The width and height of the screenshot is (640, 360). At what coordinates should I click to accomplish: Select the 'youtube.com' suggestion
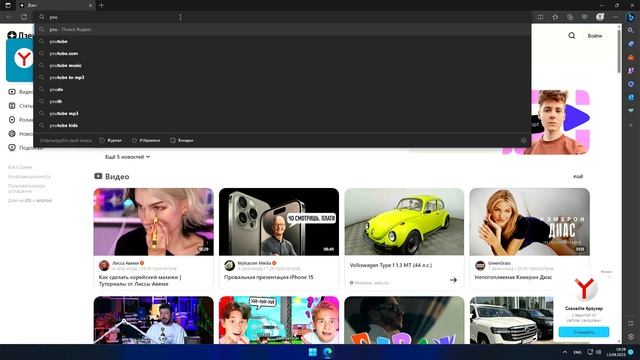[x=282, y=53]
